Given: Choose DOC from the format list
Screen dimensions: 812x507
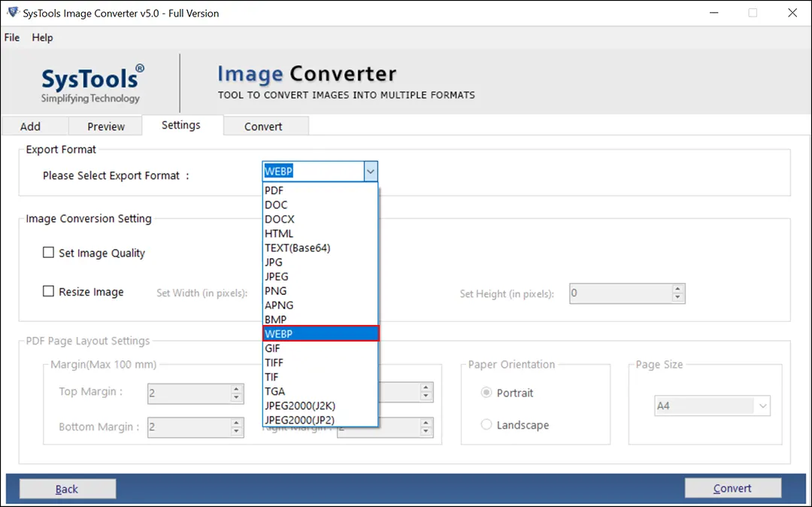Looking at the screenshot, I should [320, 205].
